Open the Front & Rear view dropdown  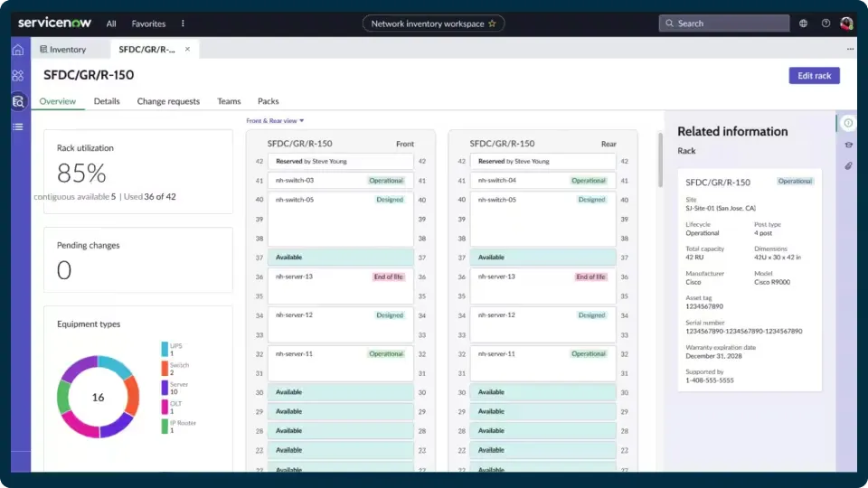(x=275, y=120)
